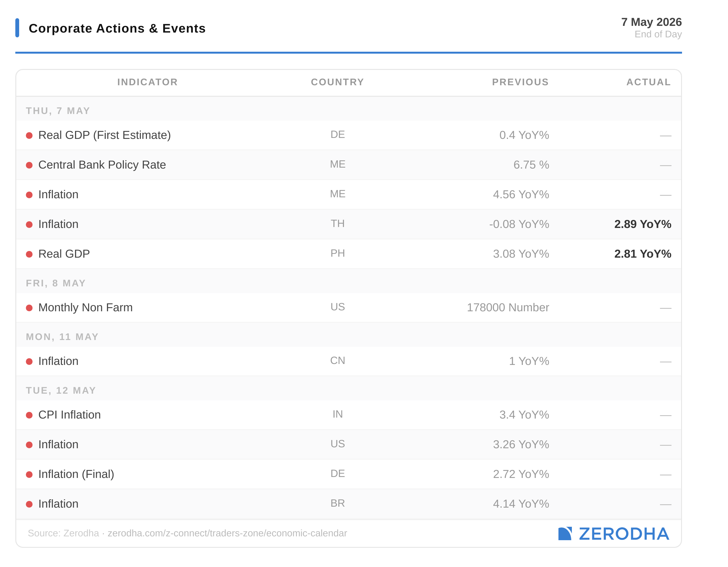This screenshot has width=728, height=567.
Task: Click red dot beside Monthly Non Farm
Action: pos(29,308)
